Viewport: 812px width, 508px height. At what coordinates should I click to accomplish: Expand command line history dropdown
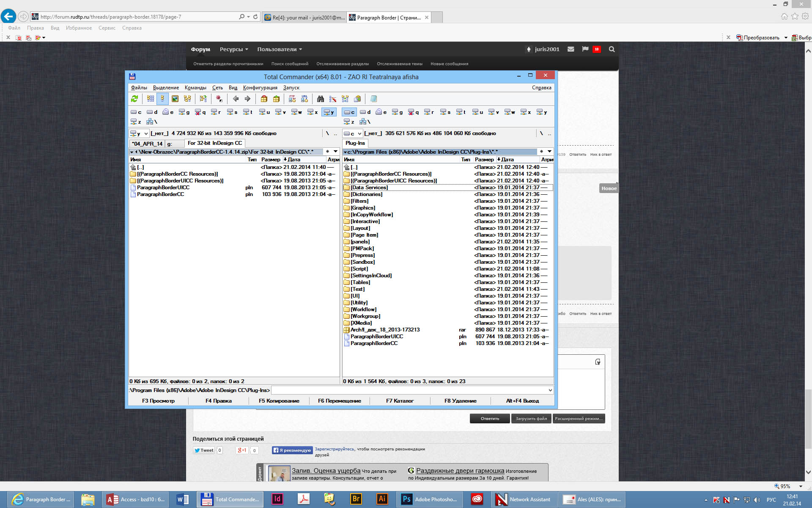(550, 390)
